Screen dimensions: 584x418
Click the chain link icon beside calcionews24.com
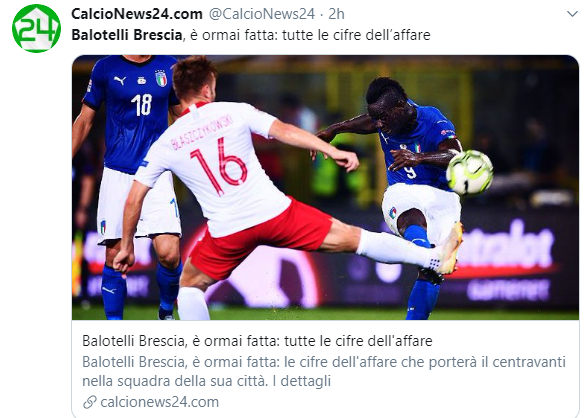[x=89, y=402]
